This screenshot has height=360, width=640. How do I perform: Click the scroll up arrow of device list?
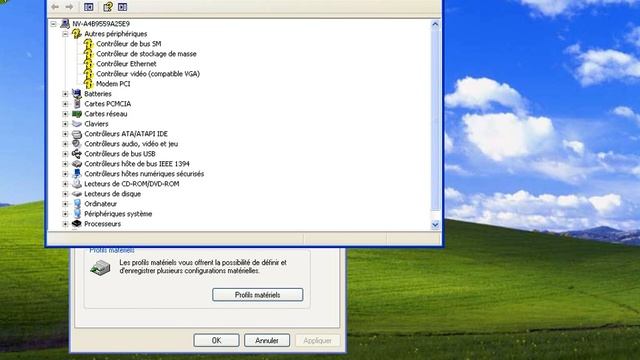pyautogui.click(x=436, y=24)
